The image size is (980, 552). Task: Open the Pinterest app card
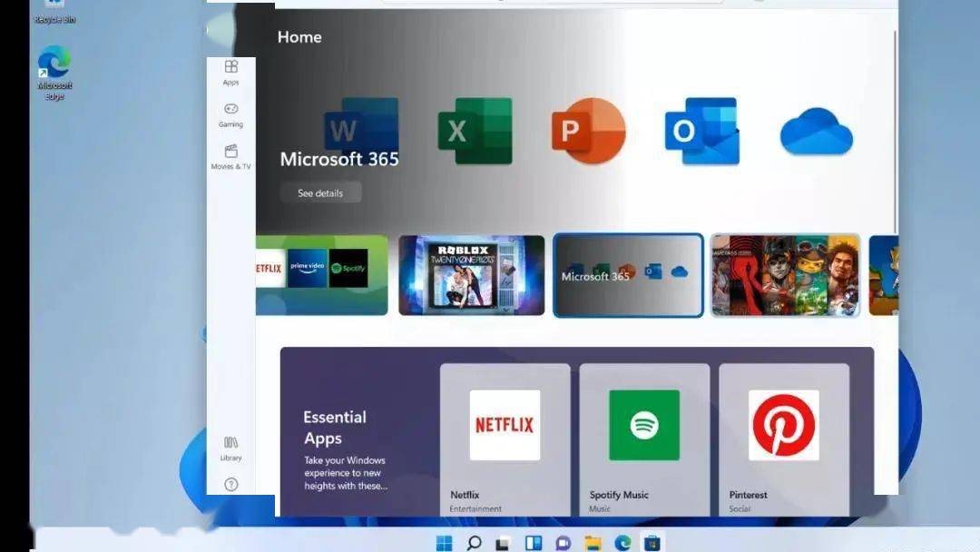pyautogui.click(x=784, y=440)
